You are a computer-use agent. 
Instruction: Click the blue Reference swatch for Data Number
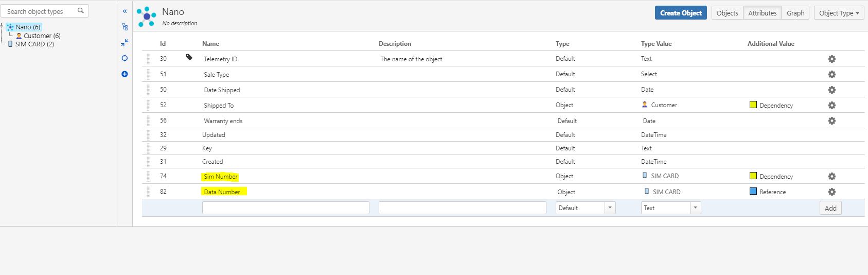(753, 191)
